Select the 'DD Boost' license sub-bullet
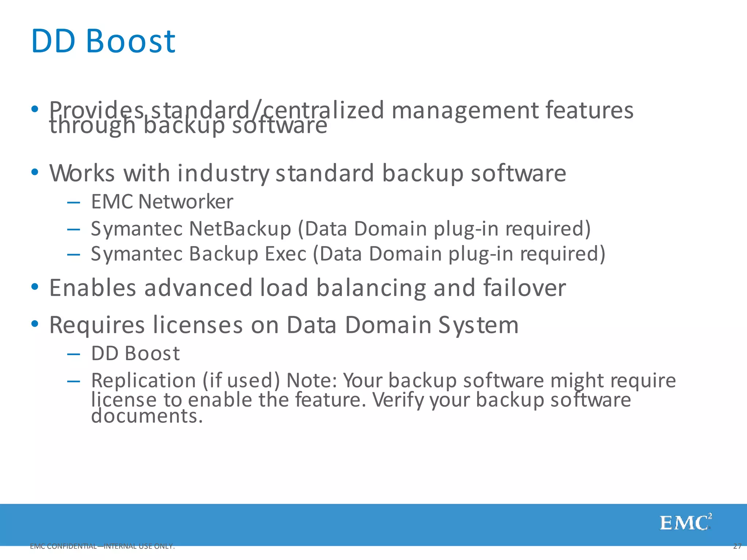 click(x=135, y=354)
